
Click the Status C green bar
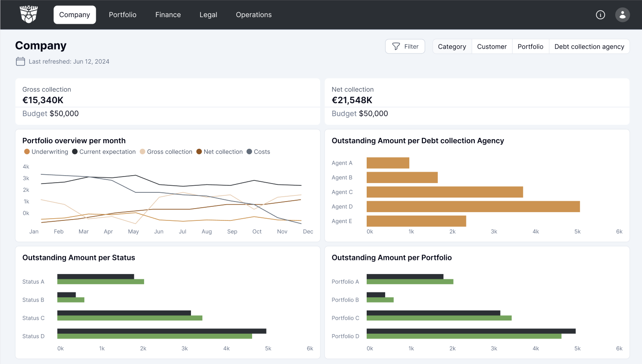tap(130, 318)
